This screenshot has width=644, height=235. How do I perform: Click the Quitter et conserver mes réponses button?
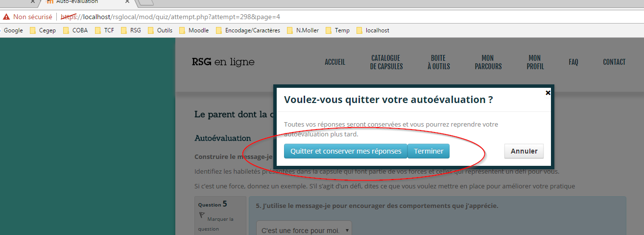346,151
